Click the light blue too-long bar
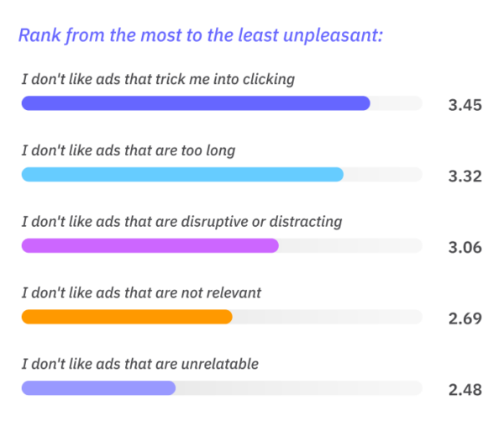 click(x=182, y=174)
